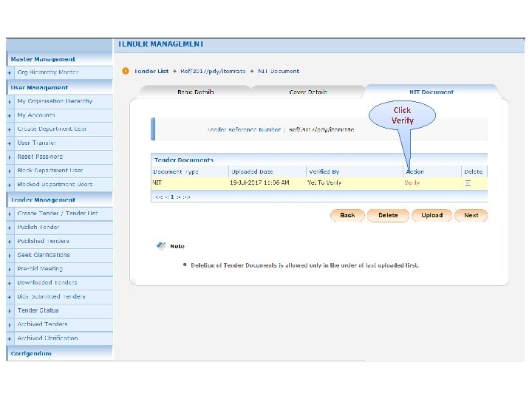The image size is (532, 399).
Task: Select the NIT Document tab
Action: click(x=432, y=92)
